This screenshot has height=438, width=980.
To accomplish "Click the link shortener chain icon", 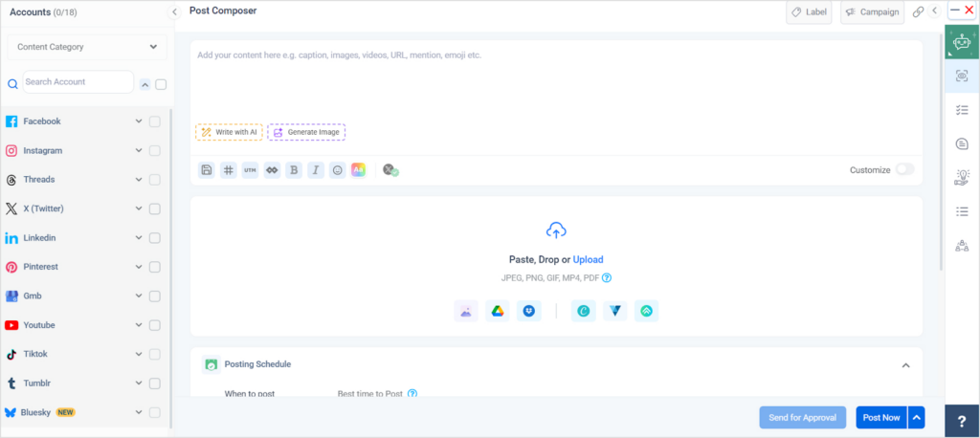I will click(x=272, y=170).
